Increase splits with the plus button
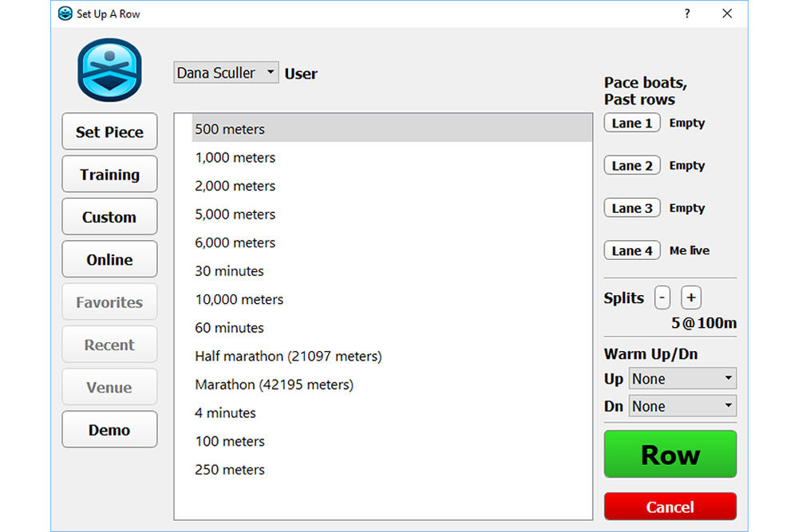 coord(691,298)
